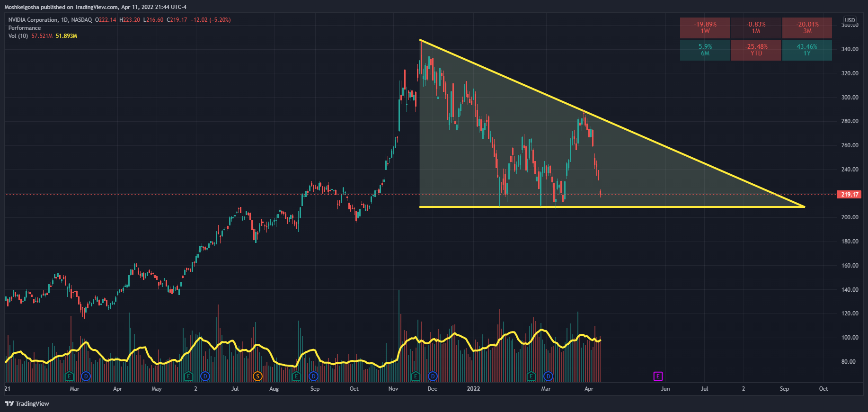868x412 pixels.
Task: Click the dividend D marker near Dec 2021
Action: pyautogui.click(x=433, y=376)
